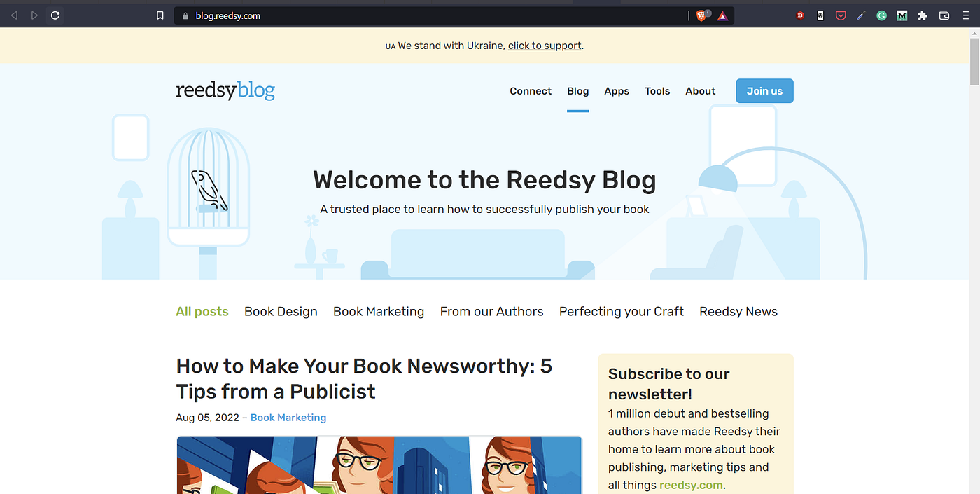Open the Tools menu item
The height and width of the screenshot is (494, 980).
coord(657,90)
